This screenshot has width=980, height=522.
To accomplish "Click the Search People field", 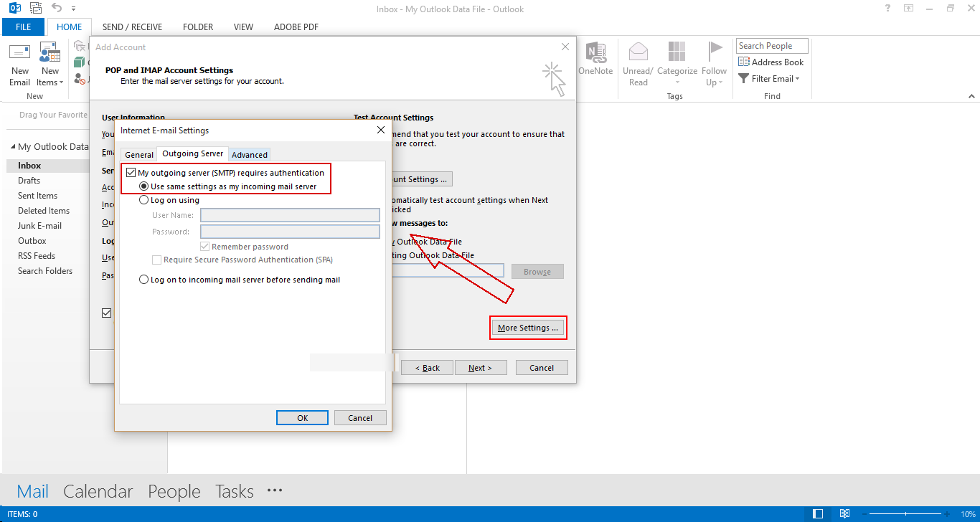I will pyautogui.click(x=772, y=46).
